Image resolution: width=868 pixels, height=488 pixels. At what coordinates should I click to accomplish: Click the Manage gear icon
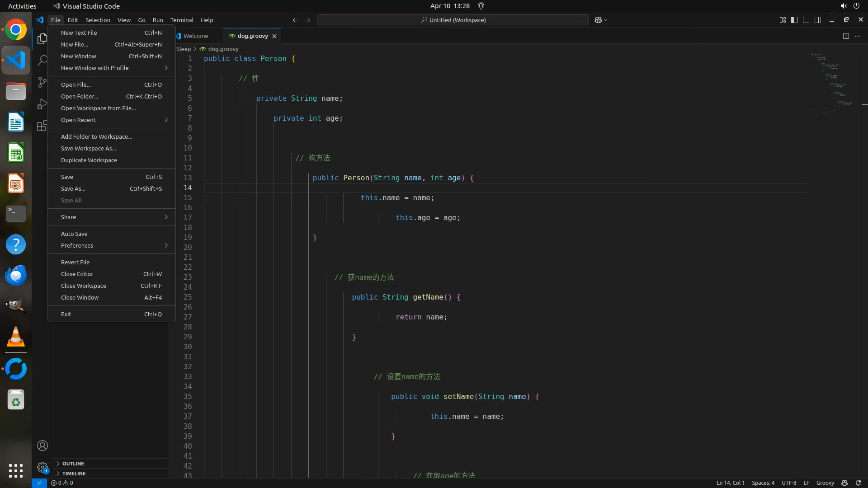click(x=42, y=467)
